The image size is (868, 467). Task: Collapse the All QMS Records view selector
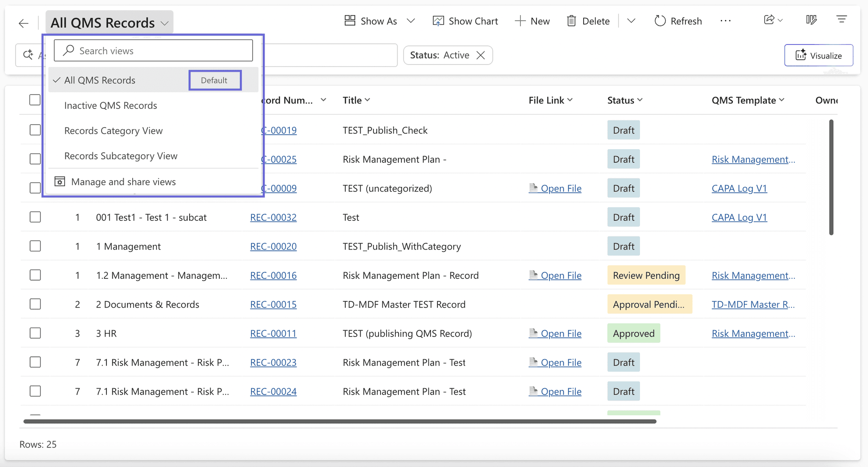109,22
